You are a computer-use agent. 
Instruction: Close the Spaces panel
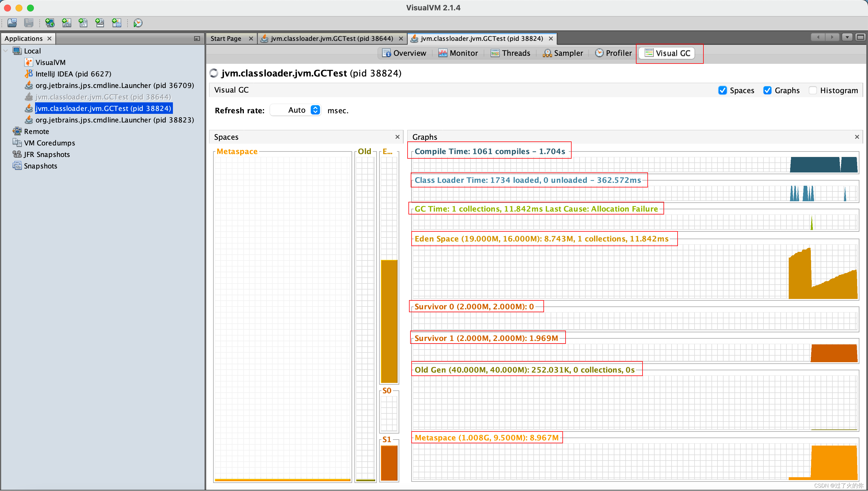point(397,137)
